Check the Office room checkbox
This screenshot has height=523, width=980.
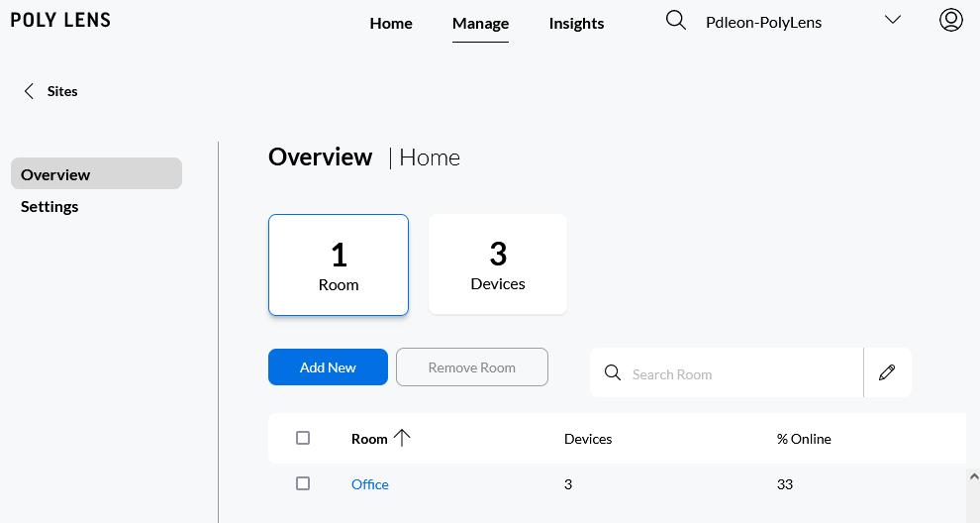pyautogui.click(x=303, y=483)
